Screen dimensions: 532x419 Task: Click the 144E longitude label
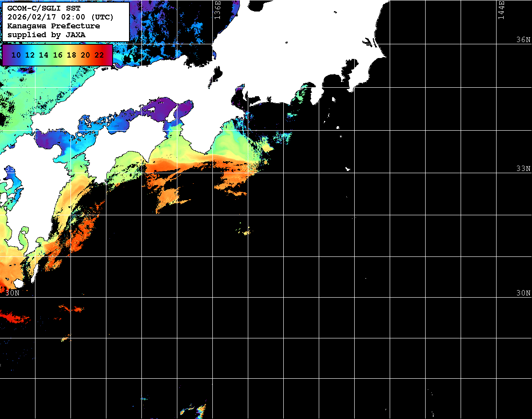[501, 10]
